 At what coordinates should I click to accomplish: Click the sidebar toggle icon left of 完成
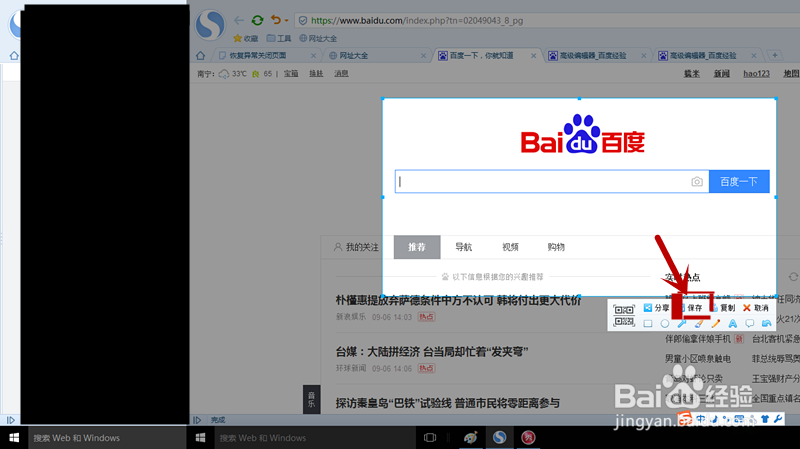coord(197,420)
